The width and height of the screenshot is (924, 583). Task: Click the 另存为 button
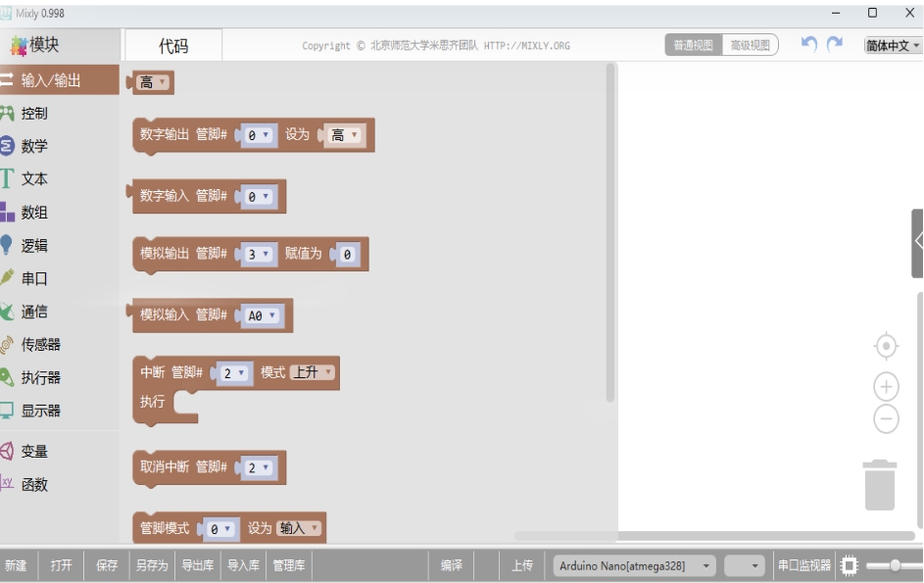pyautogui.click(x=152, y=565)
